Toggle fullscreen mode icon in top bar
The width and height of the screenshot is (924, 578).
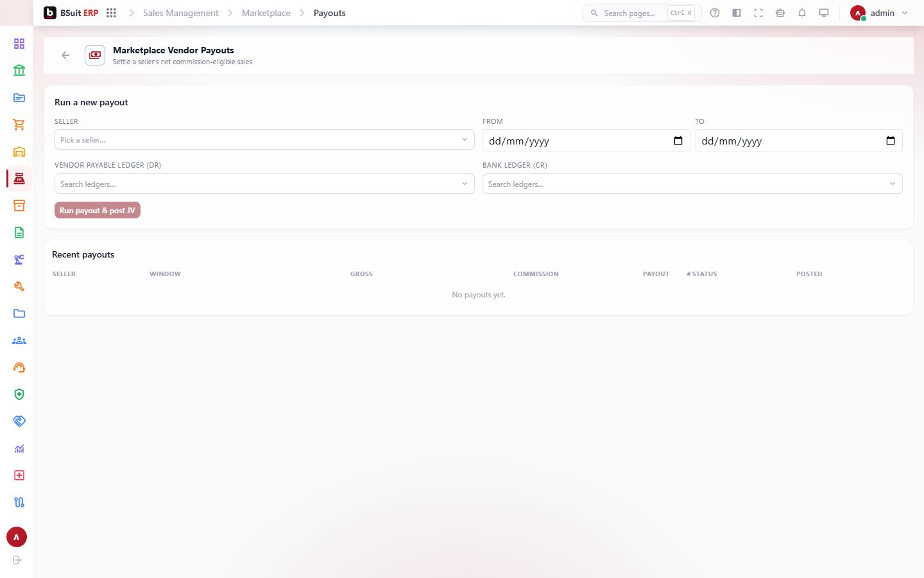(758, 13)
